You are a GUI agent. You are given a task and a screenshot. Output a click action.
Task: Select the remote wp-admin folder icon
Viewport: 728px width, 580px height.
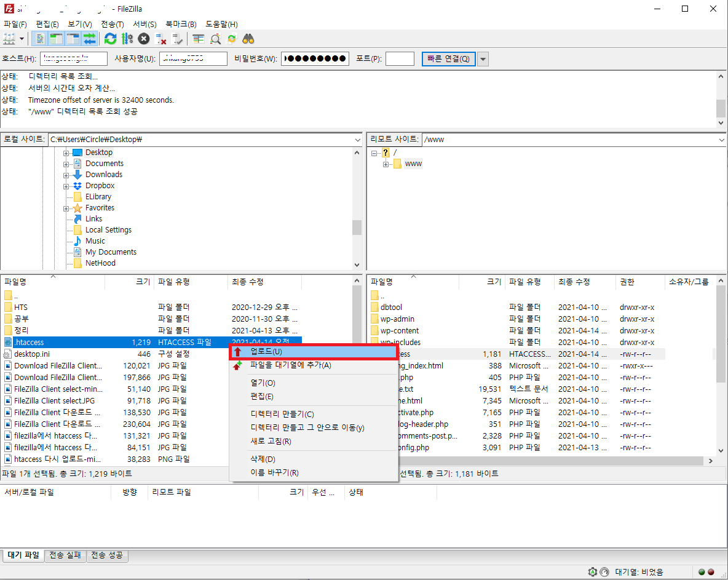(x=374, y=319)
